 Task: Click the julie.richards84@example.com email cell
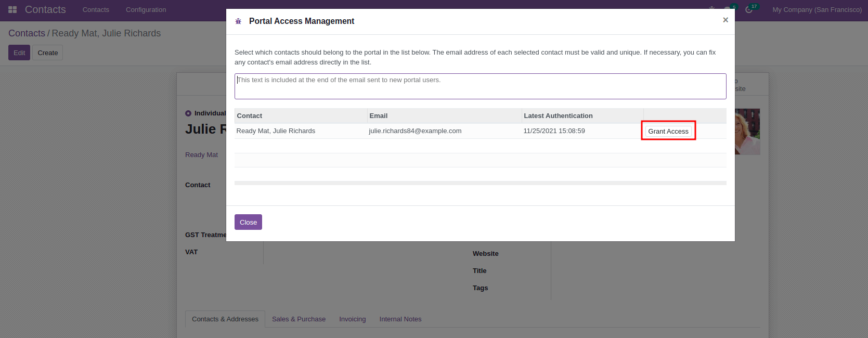(x=415, y=131)
